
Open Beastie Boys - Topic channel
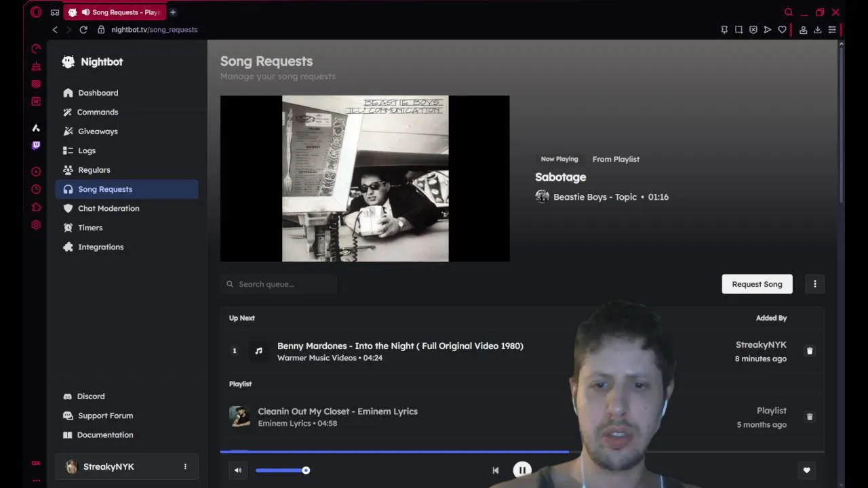[595, 197]
